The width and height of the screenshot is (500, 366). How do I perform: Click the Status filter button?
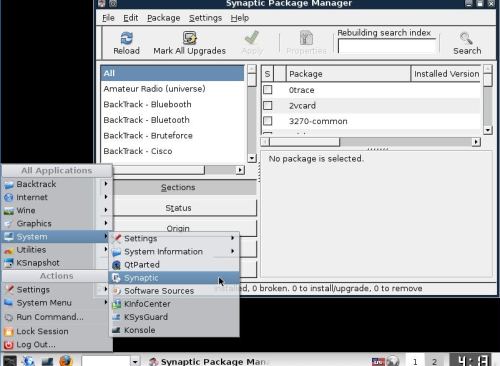coord(184,208)
